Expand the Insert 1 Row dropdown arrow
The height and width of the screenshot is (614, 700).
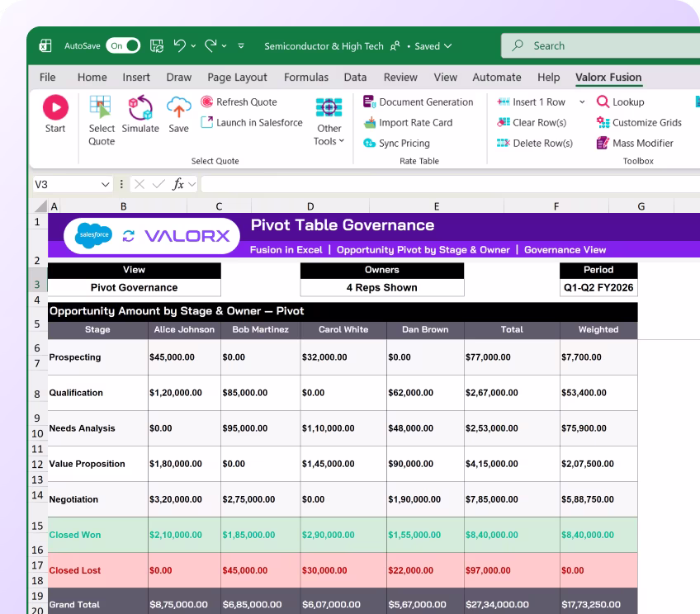point(582,102)
